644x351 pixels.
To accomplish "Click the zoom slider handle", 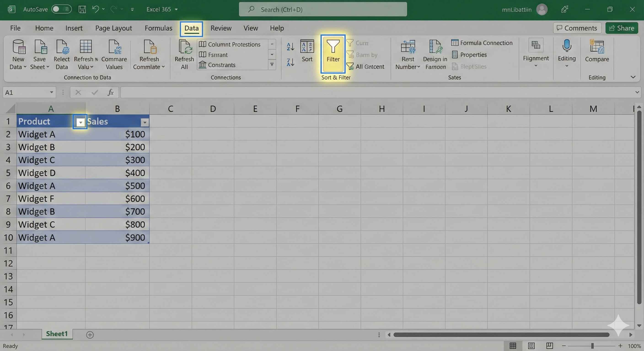I will pyautogui.click(x=592, y=346).
